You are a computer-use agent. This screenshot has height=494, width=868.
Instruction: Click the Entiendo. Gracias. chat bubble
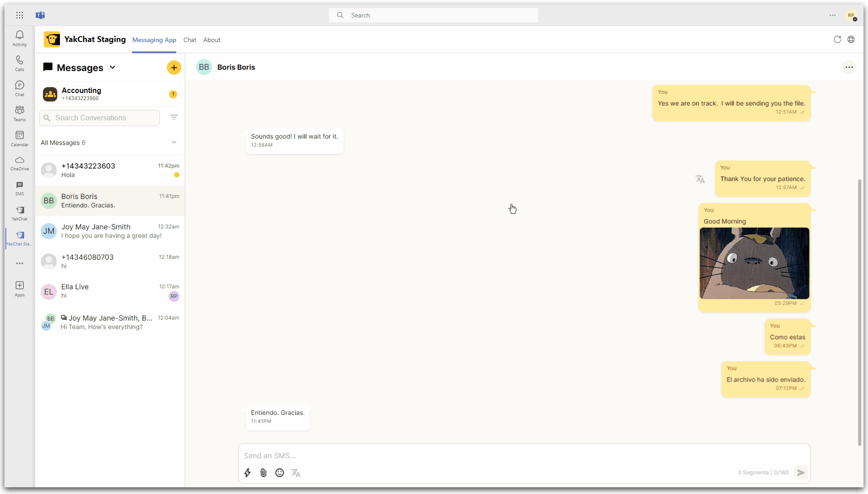278,417
